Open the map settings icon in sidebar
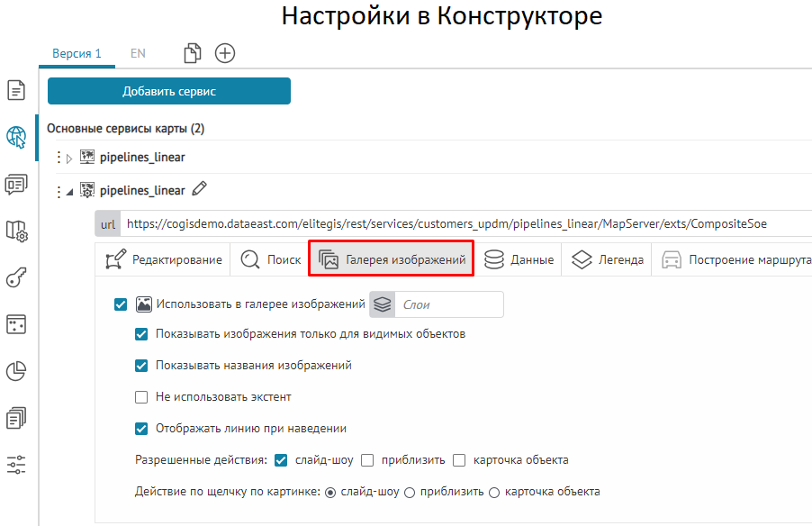 click(x=16, y=231)
